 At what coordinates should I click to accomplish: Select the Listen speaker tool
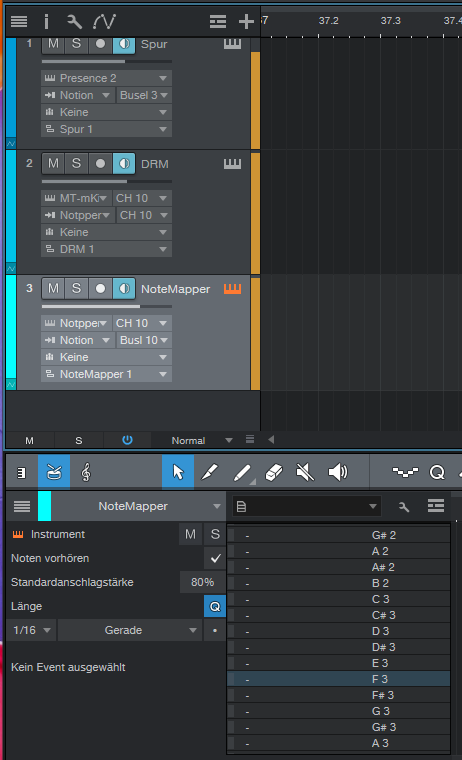coord(338,472)
